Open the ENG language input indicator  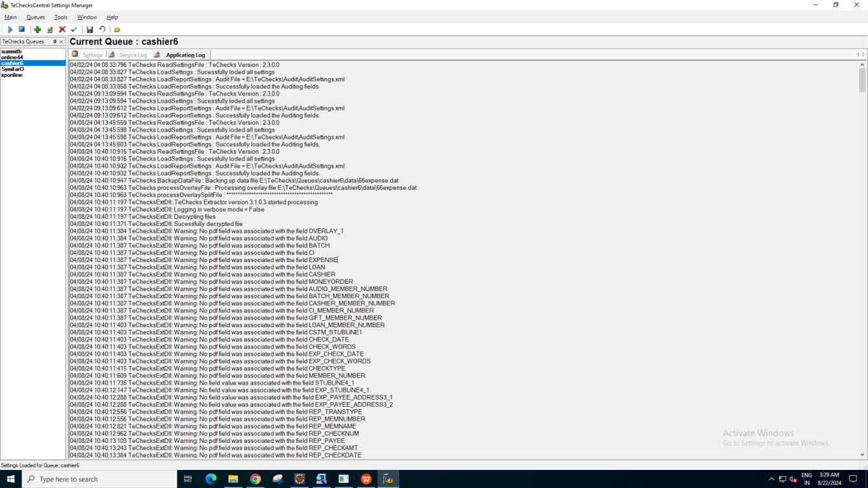click(807, 479)
